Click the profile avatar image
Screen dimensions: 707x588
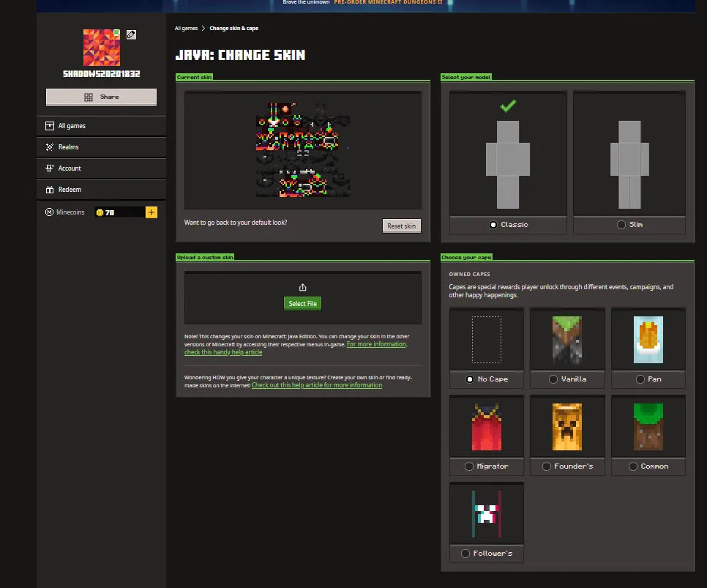[x=102, y=48]
